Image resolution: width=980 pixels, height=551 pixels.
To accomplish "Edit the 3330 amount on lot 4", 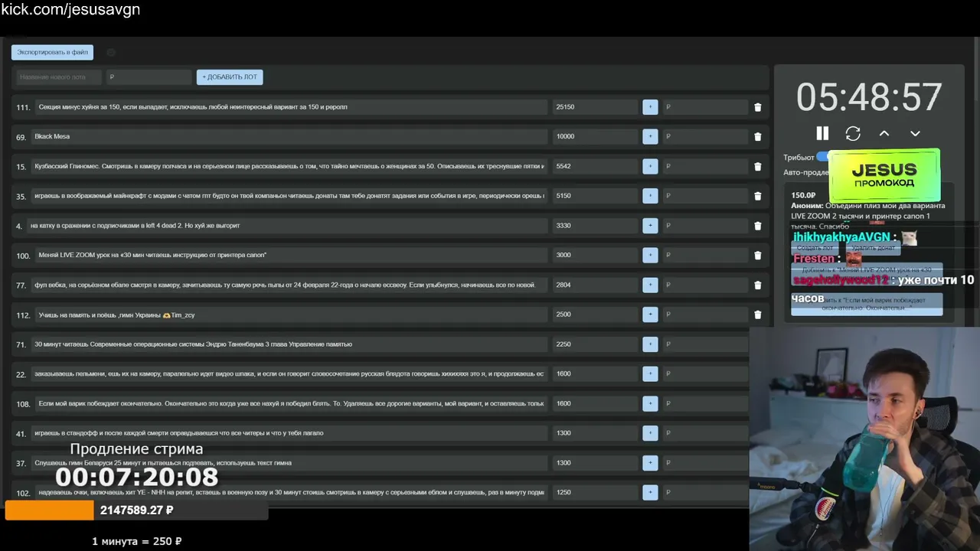I will 595,226.
